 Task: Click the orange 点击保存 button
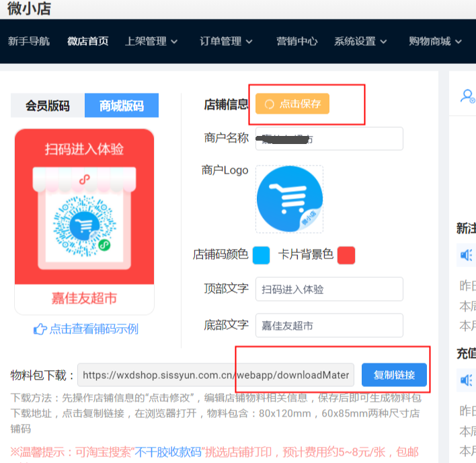pos(292,104)
